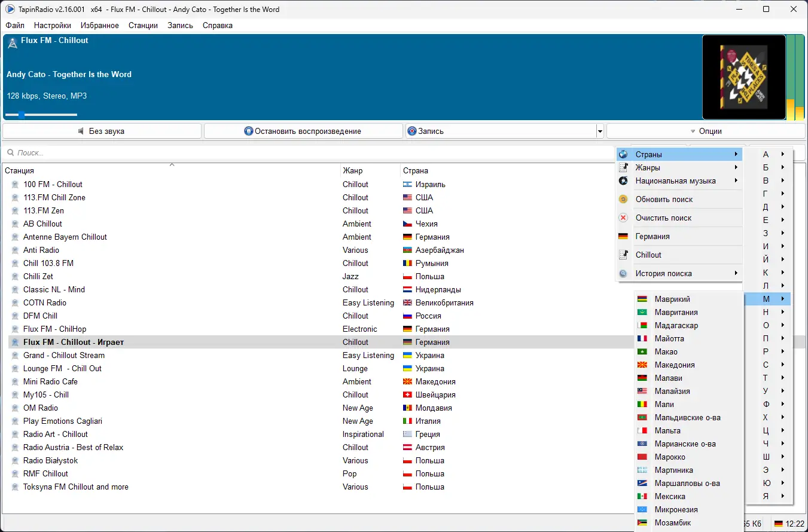Click the refresh icon beside Обновить поиск
This screenshot has width=808, height=532.
623,199
